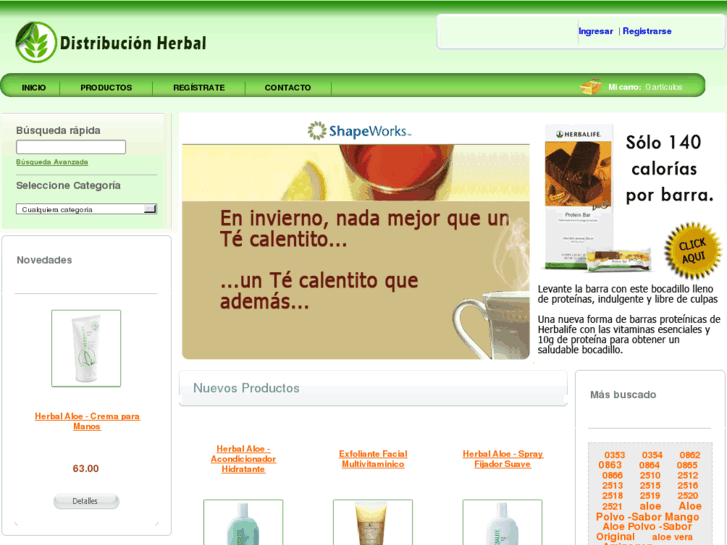Click tag 2516 in Más buscado

pyautogui.click(x=688, y=486)
